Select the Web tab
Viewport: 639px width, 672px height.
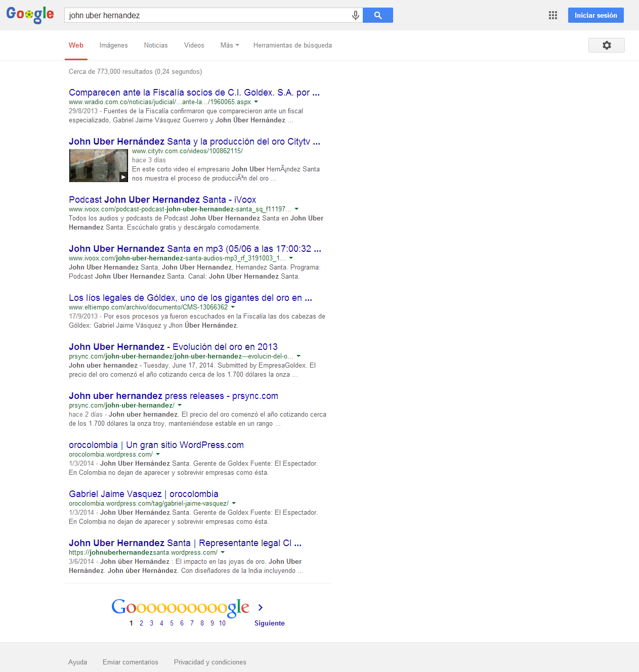76,45
